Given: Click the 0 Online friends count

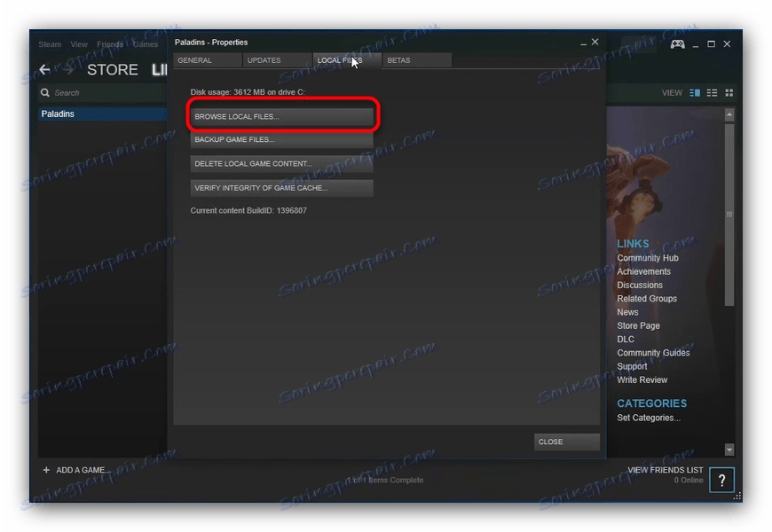Looking at the screenshot, I should click(x=689, y=481).
